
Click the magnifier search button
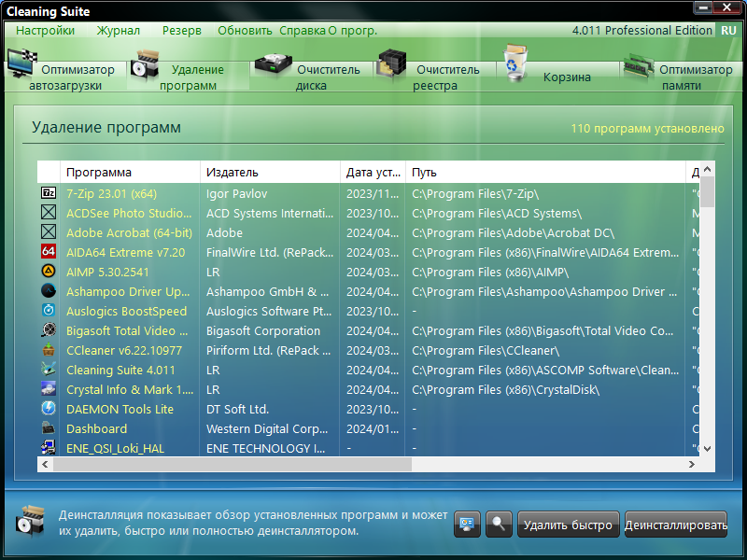click(x=499, y=525)
